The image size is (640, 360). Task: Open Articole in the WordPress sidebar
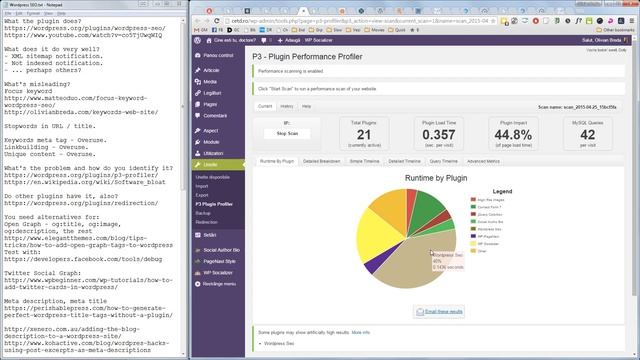point(218,70)
